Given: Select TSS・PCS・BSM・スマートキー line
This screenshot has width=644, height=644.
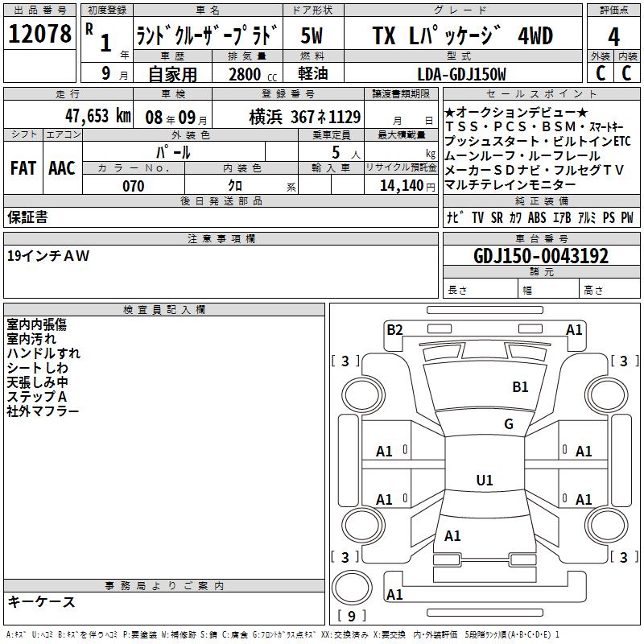Looking at the screenshot, I should 534,126.
